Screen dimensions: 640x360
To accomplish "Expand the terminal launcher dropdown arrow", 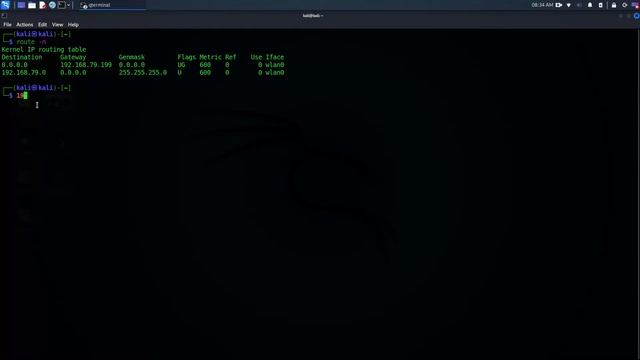I will [68, 5].
